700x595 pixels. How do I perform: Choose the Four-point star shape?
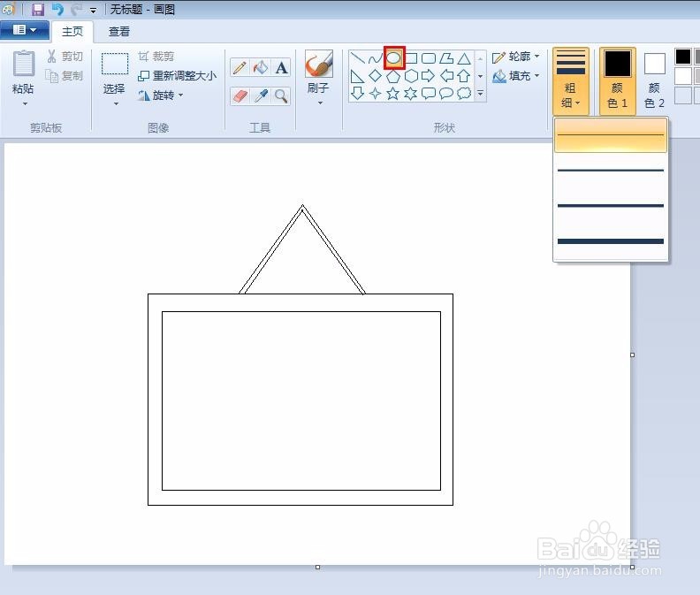[376, 94]
